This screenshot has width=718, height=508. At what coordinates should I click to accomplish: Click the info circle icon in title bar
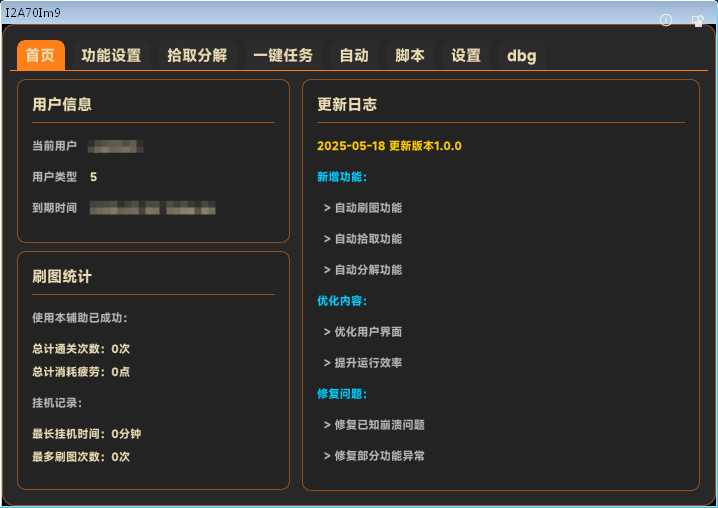click(666, 20)
